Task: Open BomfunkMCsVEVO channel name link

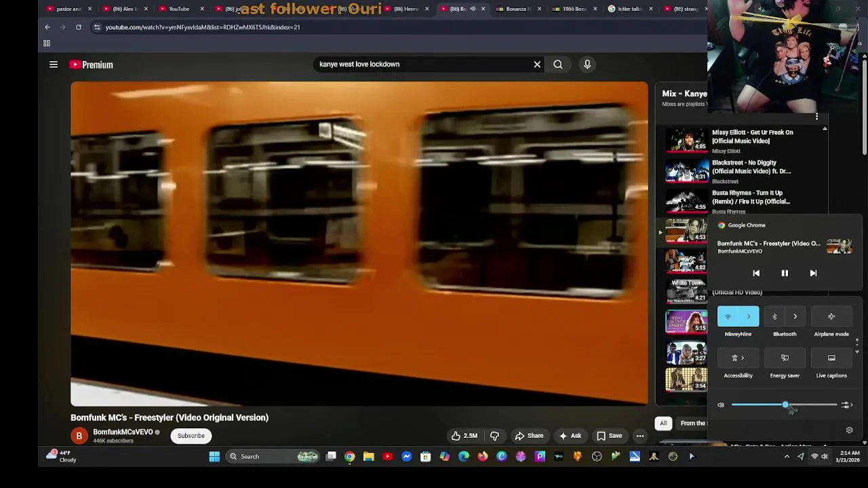Action: [123, 432]
